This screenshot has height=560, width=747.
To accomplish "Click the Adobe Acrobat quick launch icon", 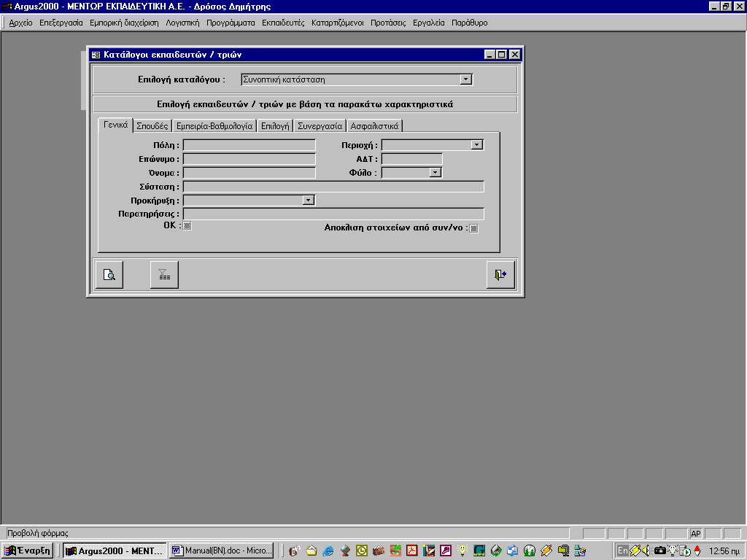I will coord(411,551).
